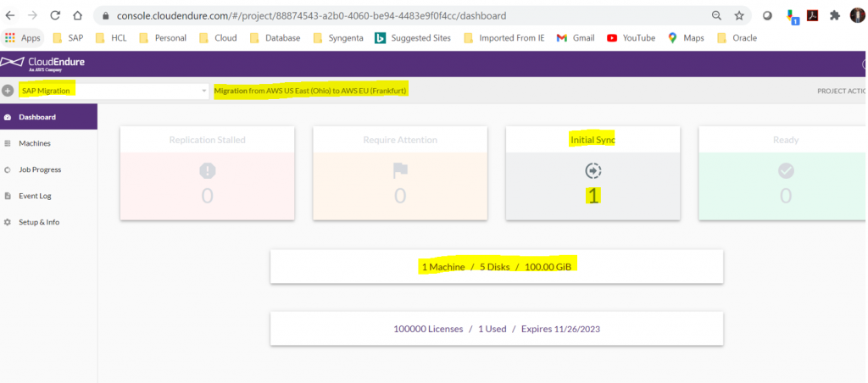Viewport: 868px width, 383px height.
Task: Click the browser address bar URL
Action: click(311, 16)
